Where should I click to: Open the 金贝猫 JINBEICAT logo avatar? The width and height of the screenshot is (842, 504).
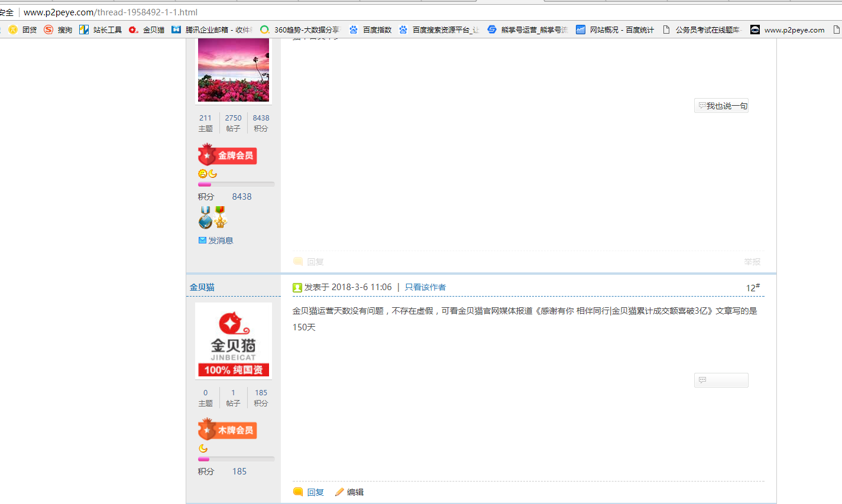click(x=234, y=340)
